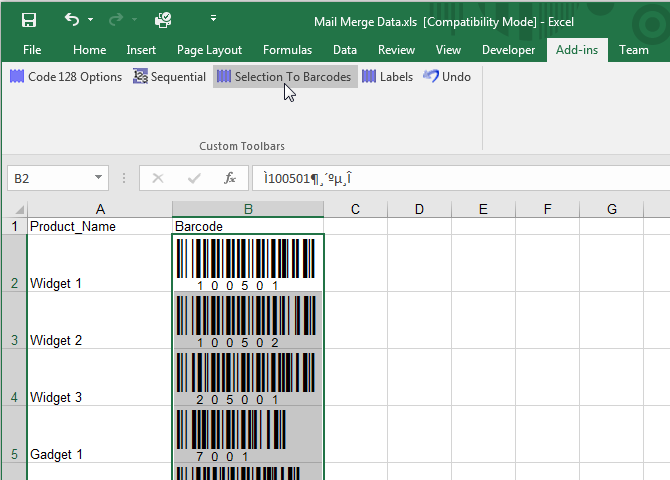Select row 2 header
The width and height of the screenshot is (670, 480).
(x=14, y=263)
